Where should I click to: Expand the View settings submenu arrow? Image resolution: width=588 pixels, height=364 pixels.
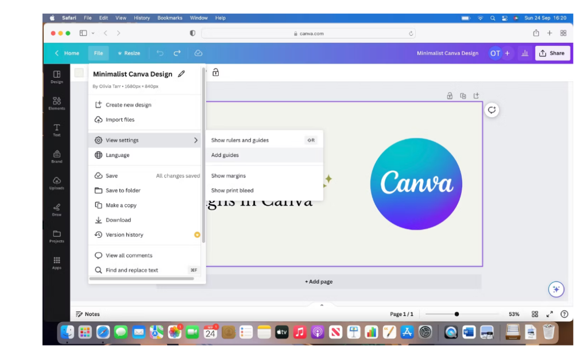pos(196,140)
